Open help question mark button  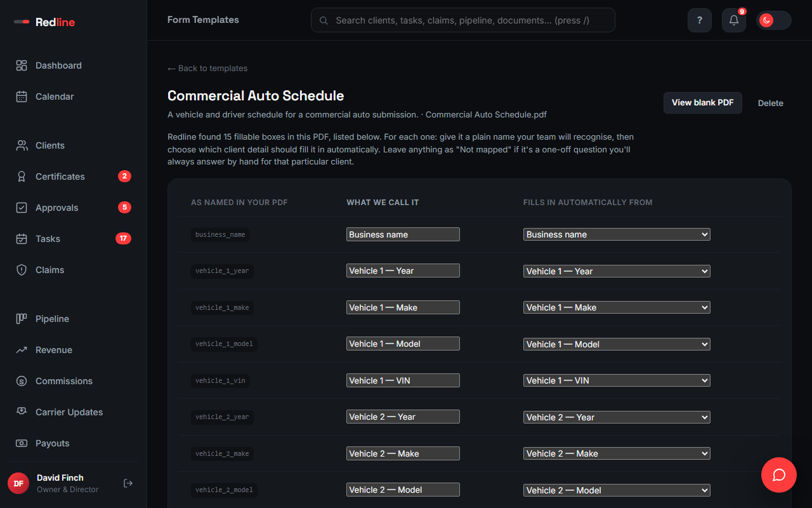point(700,20)
